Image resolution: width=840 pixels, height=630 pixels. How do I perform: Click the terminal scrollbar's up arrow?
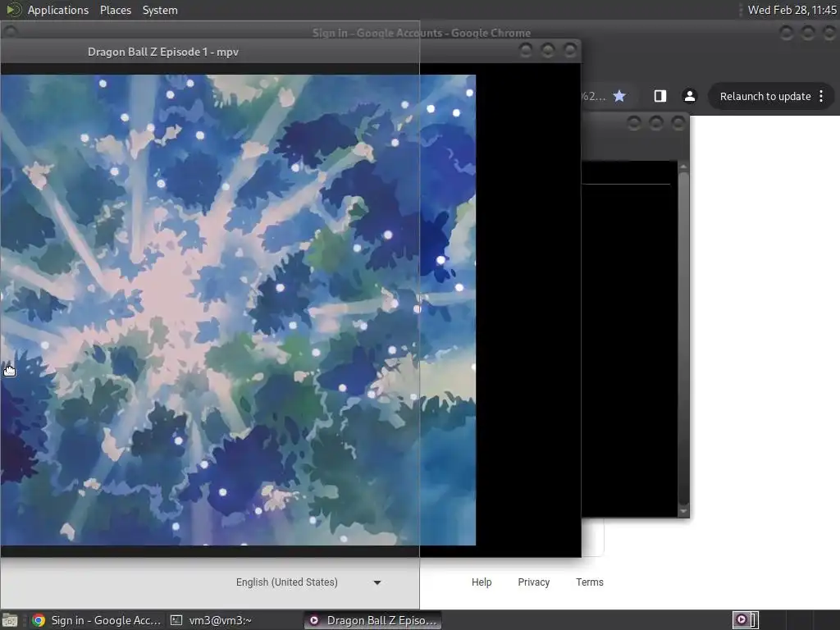click(683, 167)
